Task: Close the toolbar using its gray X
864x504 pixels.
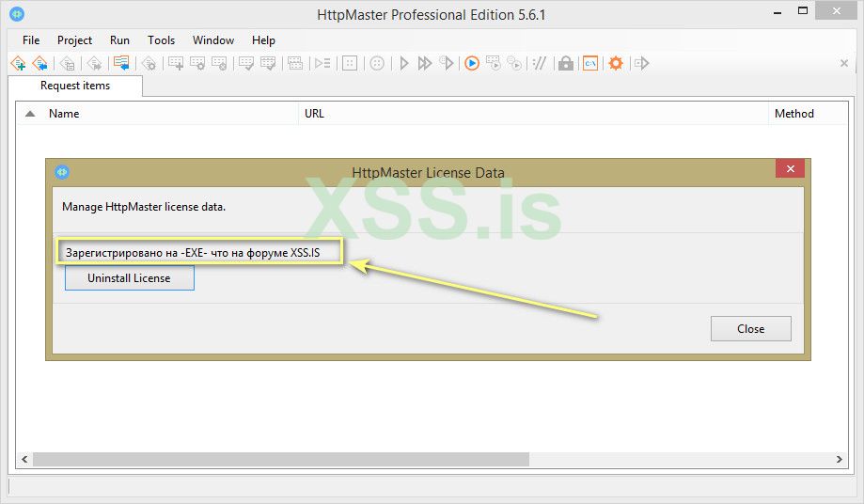Action: [x=843, y=63]
